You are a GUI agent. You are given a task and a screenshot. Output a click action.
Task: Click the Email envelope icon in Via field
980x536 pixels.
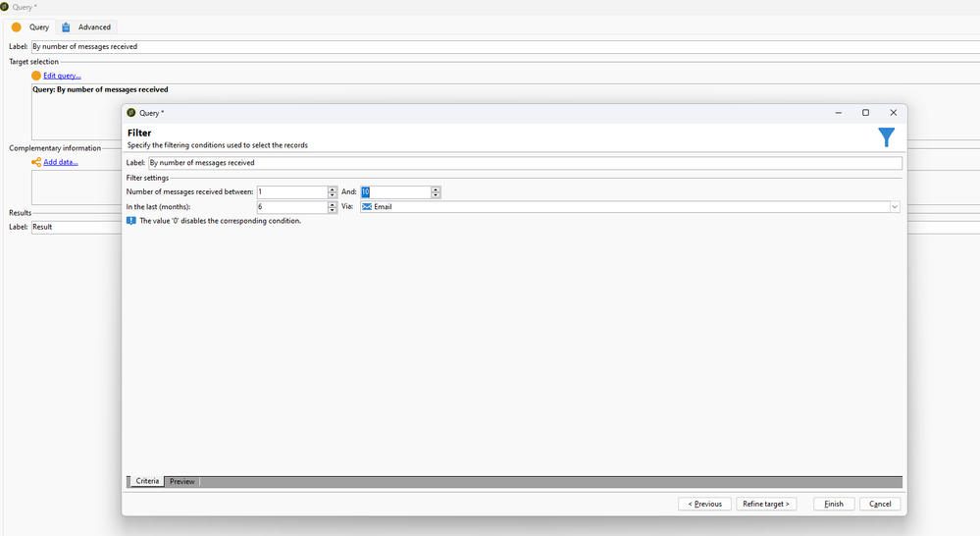(367, 207)
